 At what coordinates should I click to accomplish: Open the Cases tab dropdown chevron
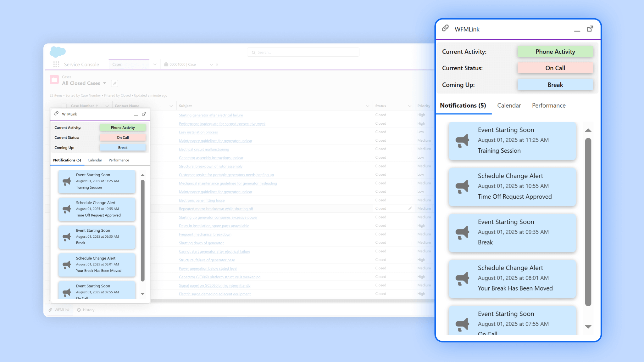(155, 65)
